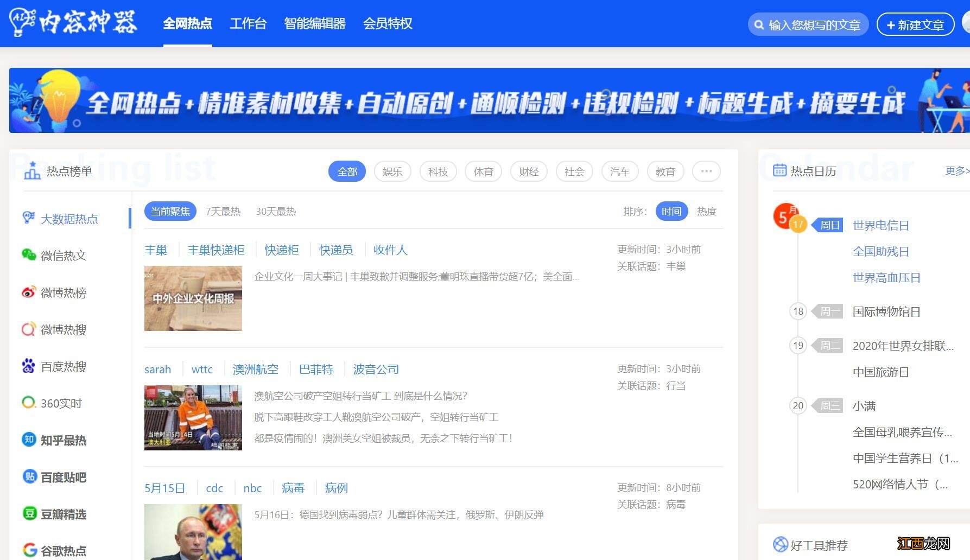Click the Weibo icon beside 微博热榜

29,292
